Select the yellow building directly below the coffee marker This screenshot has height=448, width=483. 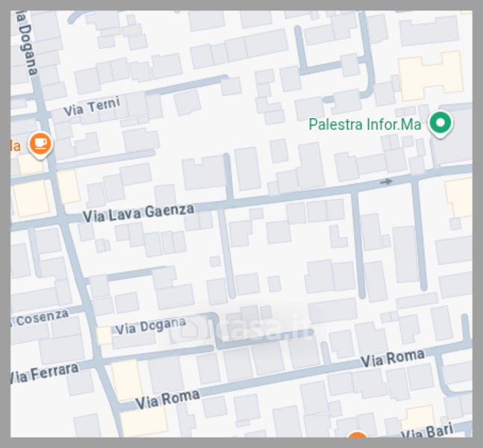(x=31, y=164)
